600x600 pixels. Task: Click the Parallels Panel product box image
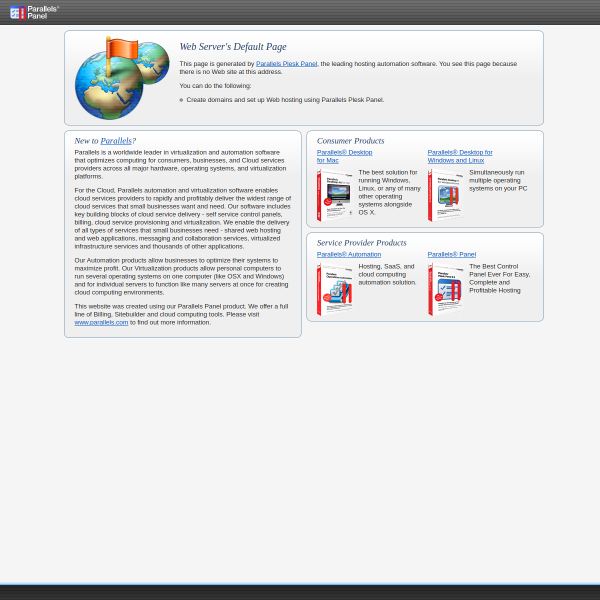[x=445, y=289]
